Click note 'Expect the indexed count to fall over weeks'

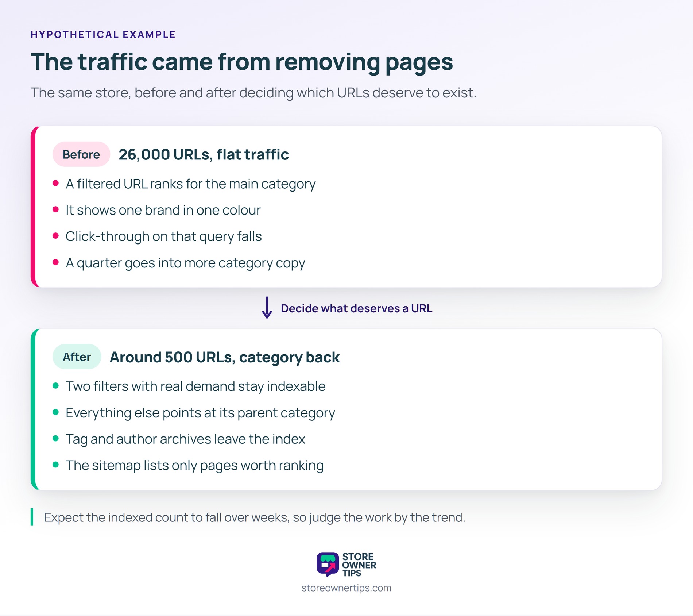tap(255, 517)
